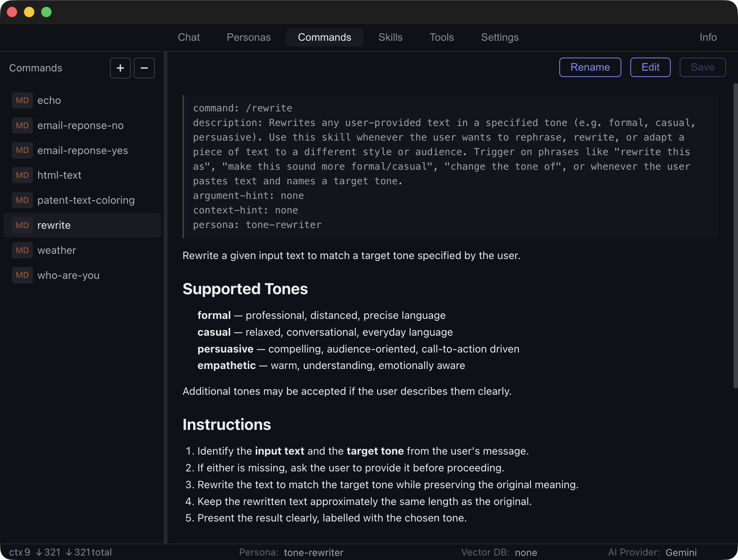Click the MD badge beside who-are-you
This screenshot has width=738, height=560.
click(x=22, y=275)
